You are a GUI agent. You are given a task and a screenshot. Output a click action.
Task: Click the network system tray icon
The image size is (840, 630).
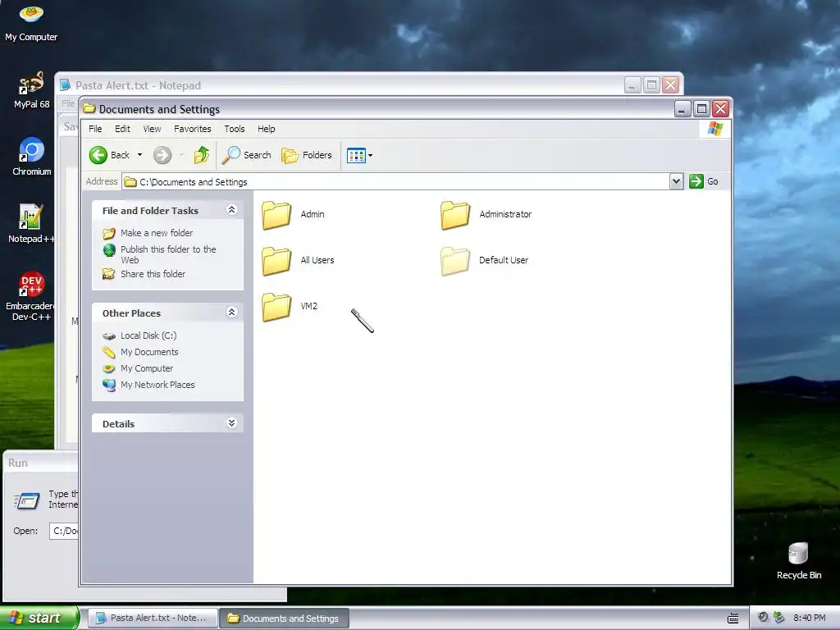(x=778, y=618)
